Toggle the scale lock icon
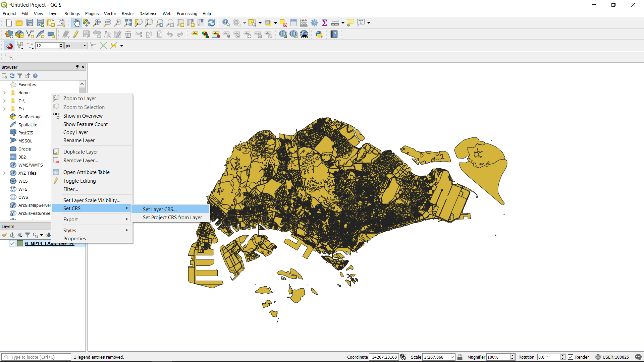644x362 pixels. pos(460,357)
